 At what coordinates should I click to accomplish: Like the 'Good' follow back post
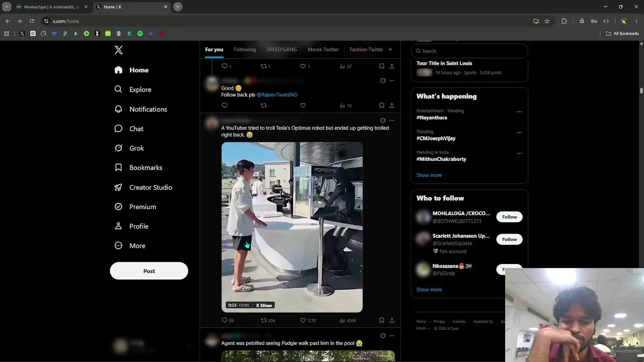(303, 106)
